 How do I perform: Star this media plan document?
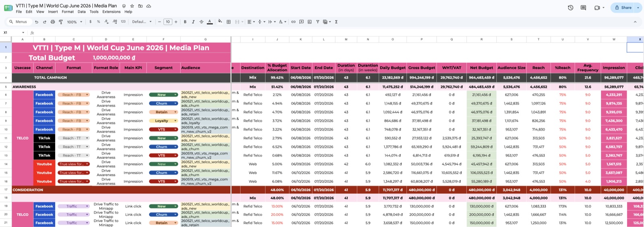coord(132,6)
